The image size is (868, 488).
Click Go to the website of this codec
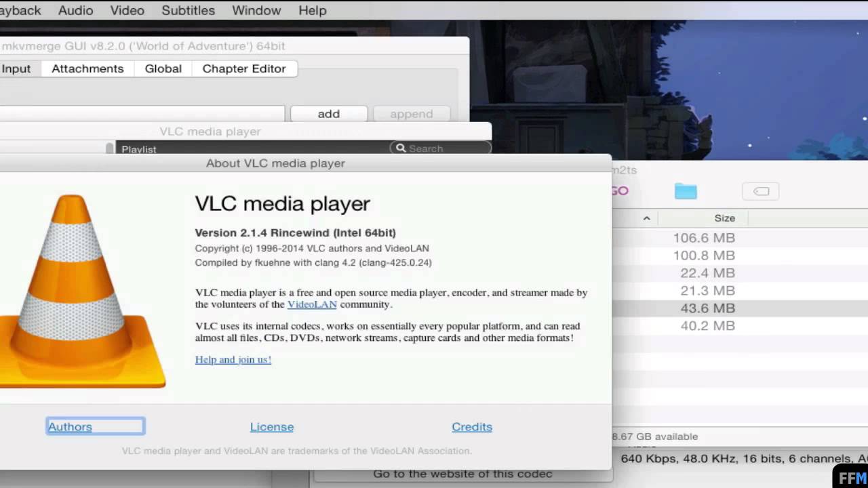point(462,474)
